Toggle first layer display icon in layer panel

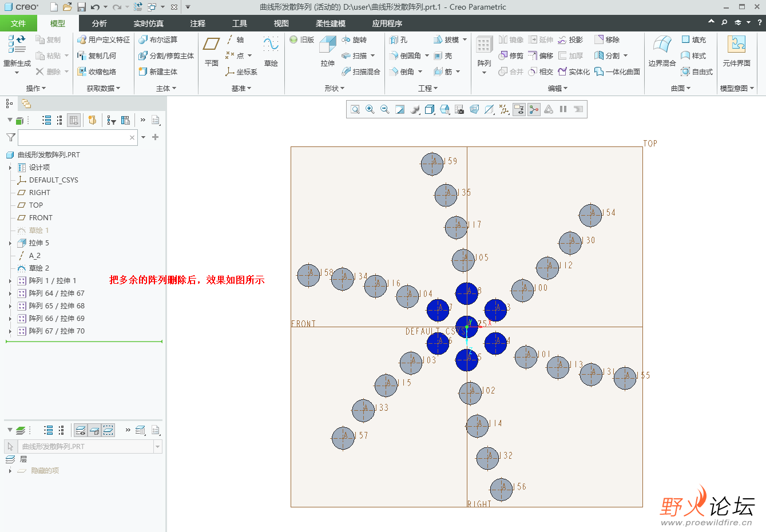tap(81, 430)
